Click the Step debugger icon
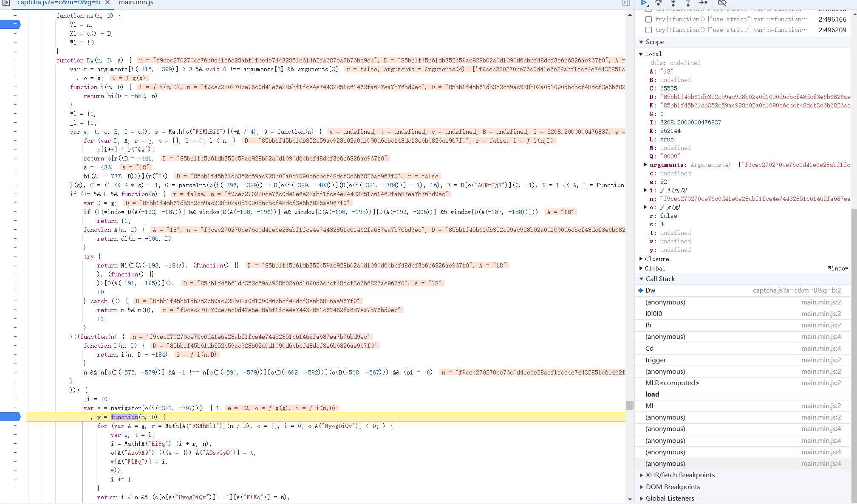This screenshot has width=857, height=504. pos(703,3)
